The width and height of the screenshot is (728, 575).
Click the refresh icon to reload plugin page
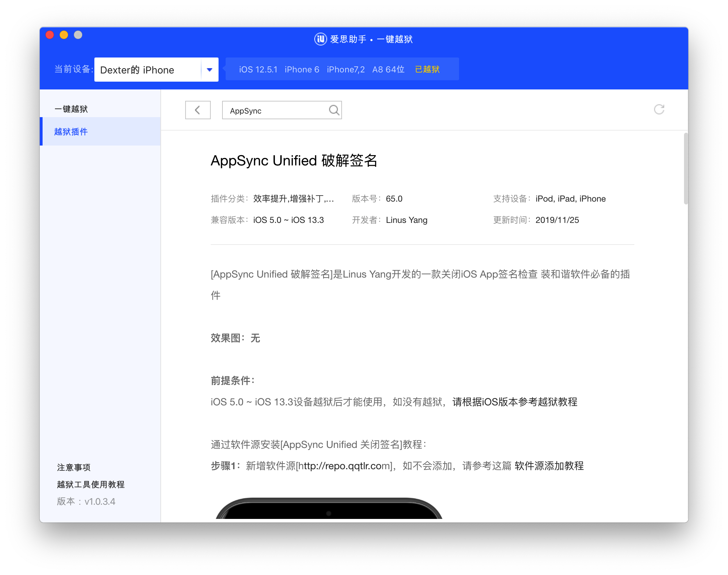(x=659, y=109)
